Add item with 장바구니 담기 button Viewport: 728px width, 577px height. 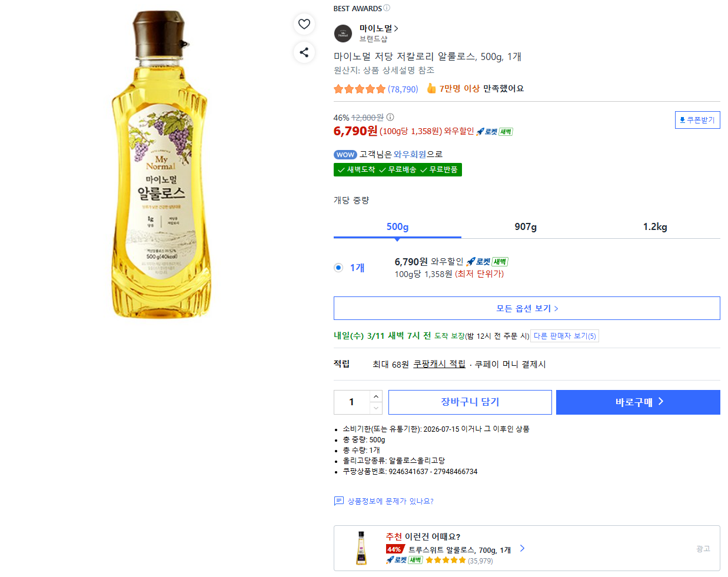pos(470,402)
